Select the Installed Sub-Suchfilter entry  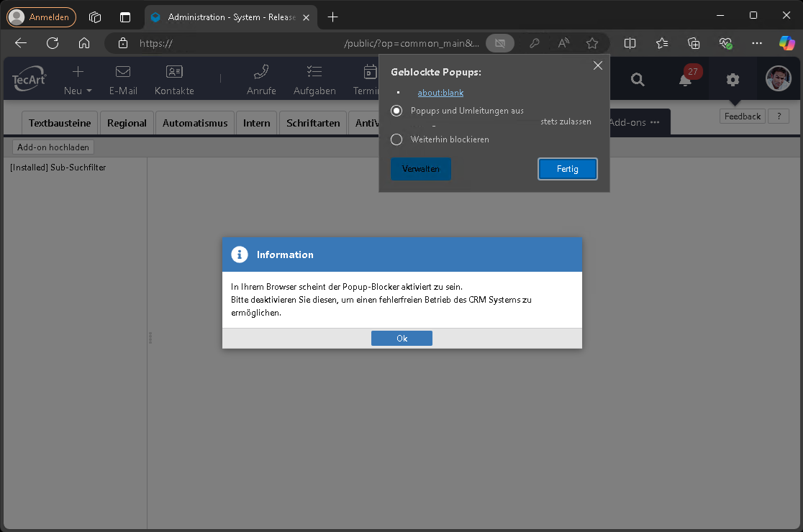(58, 168)
